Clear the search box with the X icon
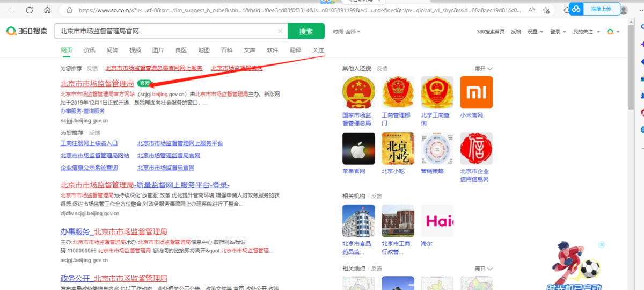The width and height of the screenshot is (644, 290). (x=280, y=32)
